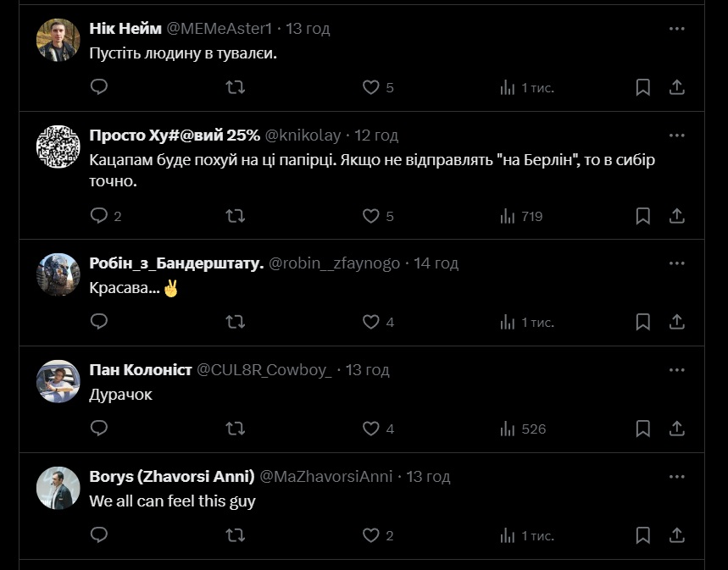Click the QR-code avatar of @knikolay
This screenshot has width=728, height=570.
pyautogui.click(x=58, y=147)
